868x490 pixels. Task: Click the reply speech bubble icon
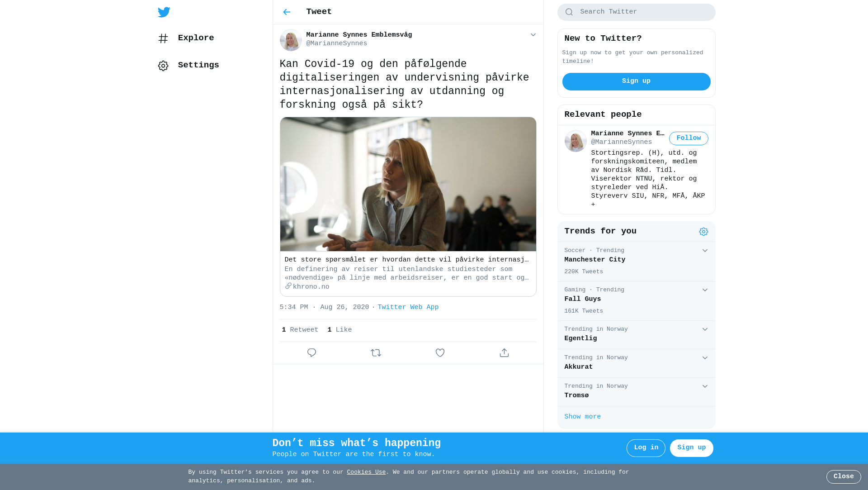(x=311, y=353)
